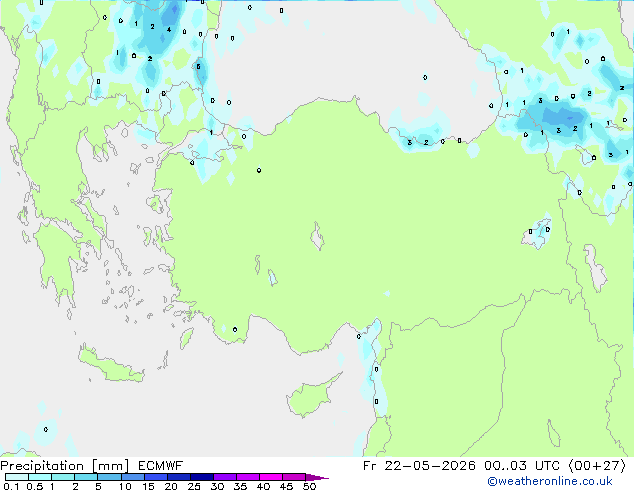Select the 45–50 mm dark magenta swatch
Image resolution: width=634 pixels, height=490 pixels.
294,477
